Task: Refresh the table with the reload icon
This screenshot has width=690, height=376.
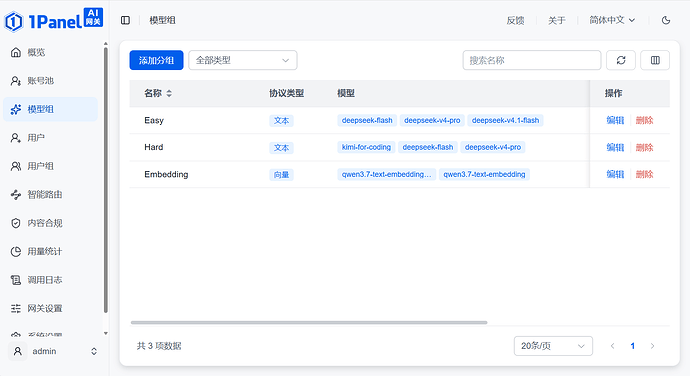Action: click(x=621, y=60)
